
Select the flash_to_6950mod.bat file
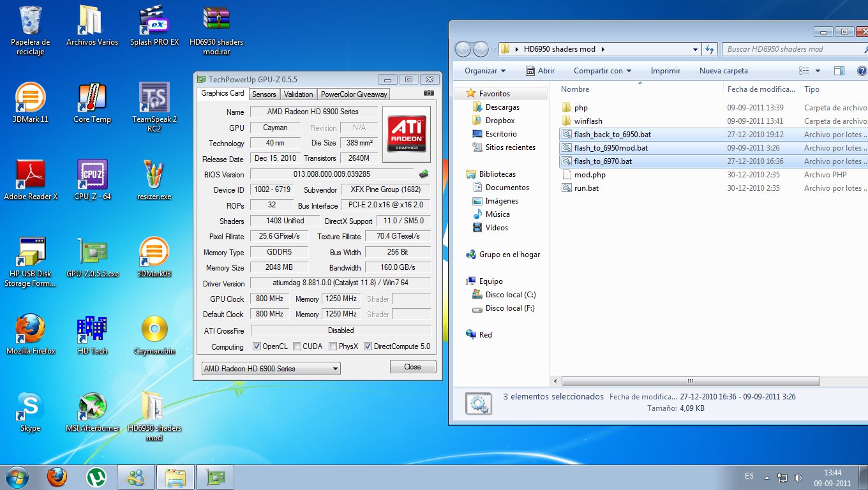[611, 148]
